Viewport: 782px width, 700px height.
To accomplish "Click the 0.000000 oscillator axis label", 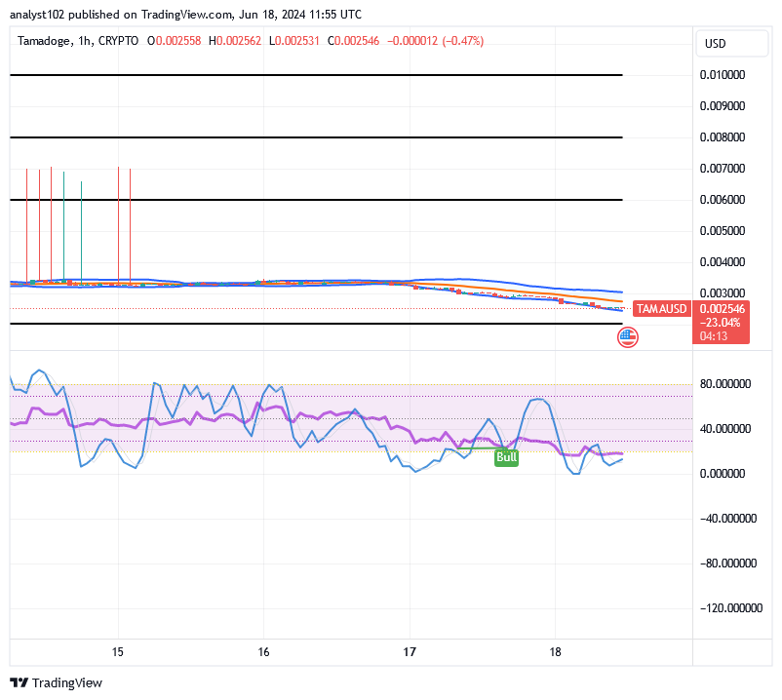I will tap(723, 474).
